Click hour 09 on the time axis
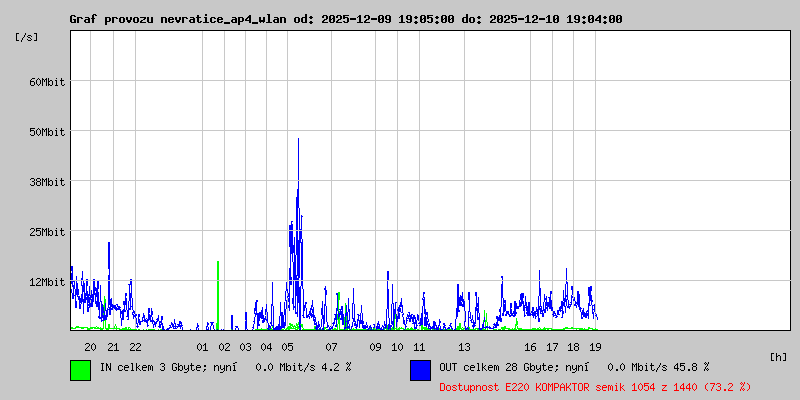 pos(375,347)
